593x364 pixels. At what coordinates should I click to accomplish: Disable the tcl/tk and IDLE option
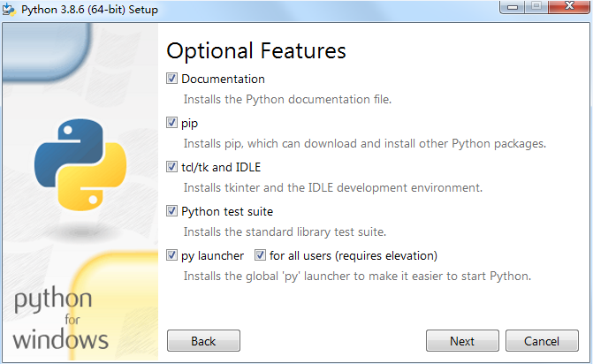tap(172, 167)
